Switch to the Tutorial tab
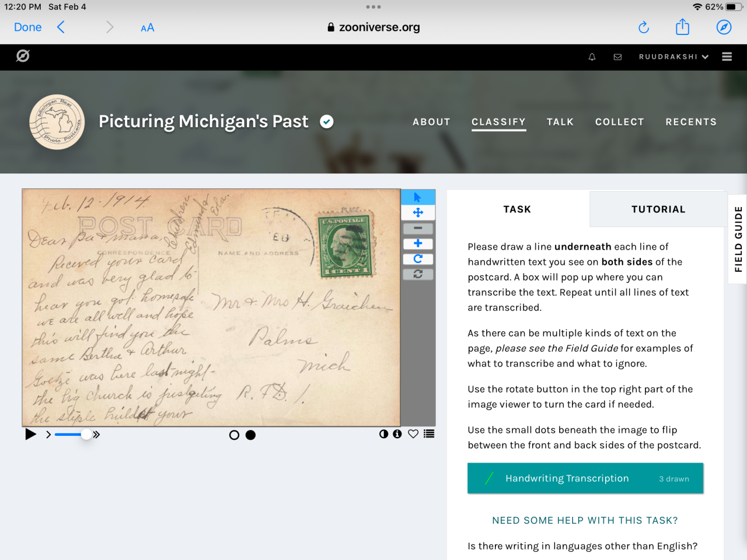The height and width of the screenshot is (560, 747). 658,209
